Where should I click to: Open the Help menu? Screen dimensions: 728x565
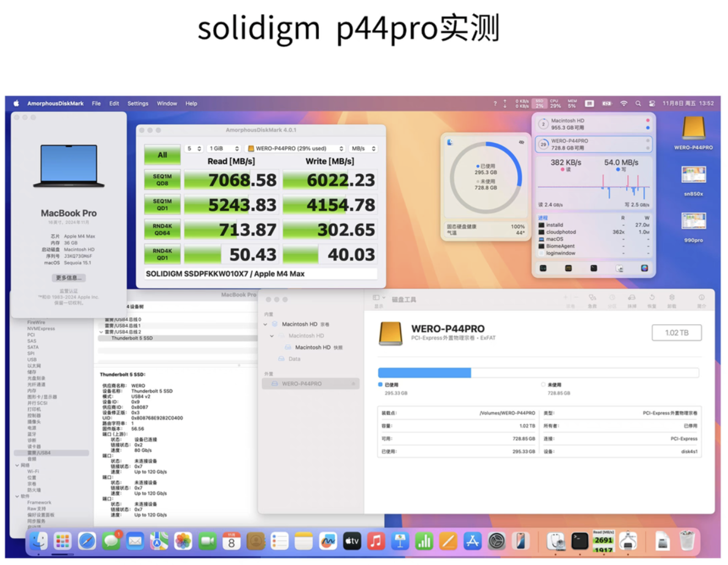(191, 103)
